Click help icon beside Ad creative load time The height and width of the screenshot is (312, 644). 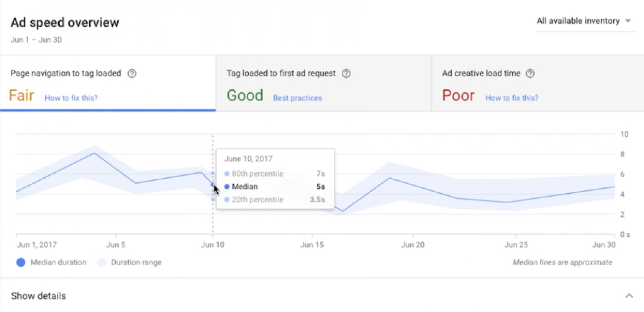530,74
